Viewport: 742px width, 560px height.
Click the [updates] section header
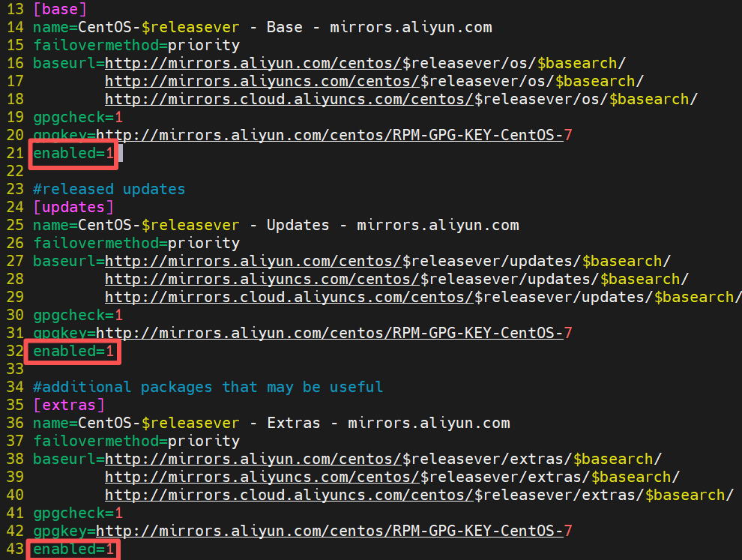click(73, 207)
